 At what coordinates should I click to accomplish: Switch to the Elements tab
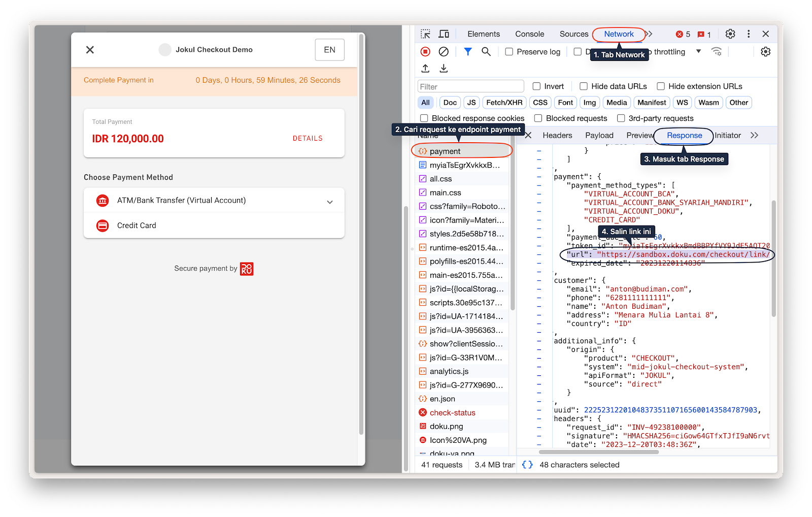point(484,34)
